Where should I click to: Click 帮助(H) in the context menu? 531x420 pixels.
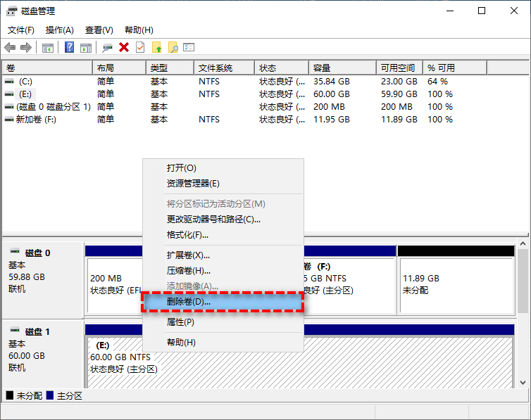(223, 342)
